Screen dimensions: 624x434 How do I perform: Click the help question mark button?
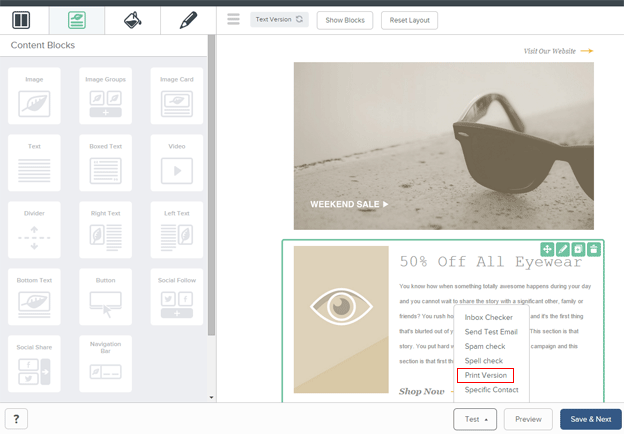coord(16,420)
